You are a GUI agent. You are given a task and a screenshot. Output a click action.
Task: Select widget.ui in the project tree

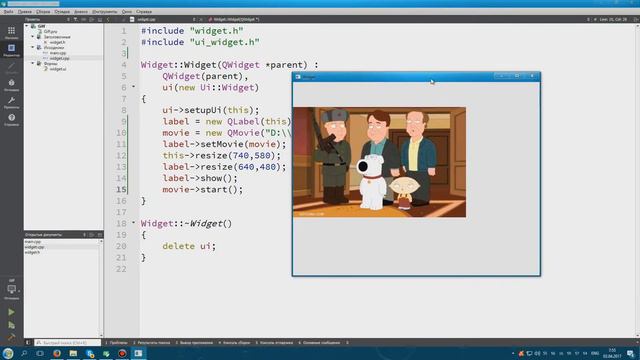coord(58,69)
